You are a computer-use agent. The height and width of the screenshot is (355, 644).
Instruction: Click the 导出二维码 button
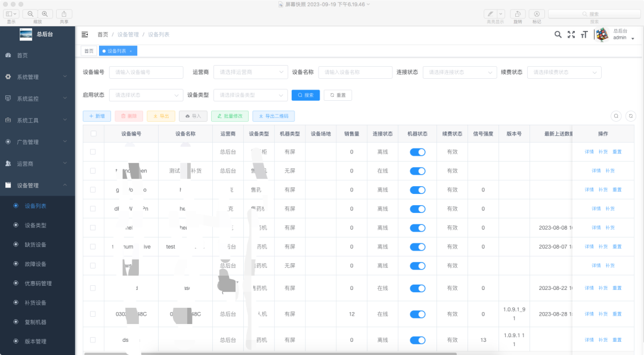274,116
